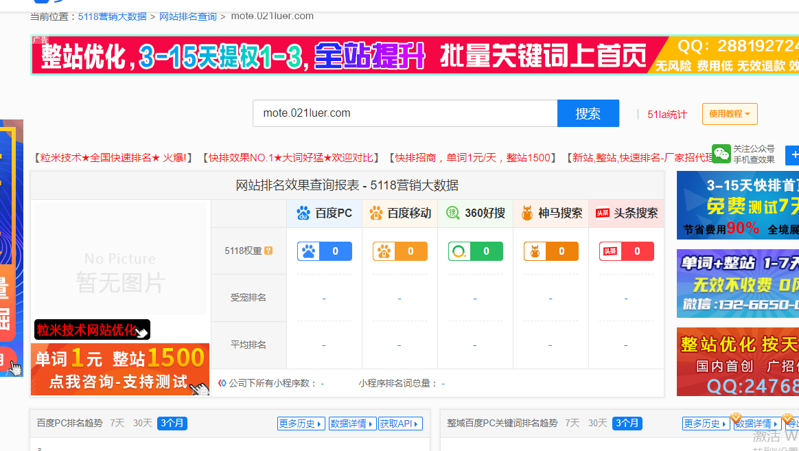Select 3个月 in 百度PC排名趋势
Viewport: 799px width, 451px height.
pyautogui.click(x=172, y=423)
